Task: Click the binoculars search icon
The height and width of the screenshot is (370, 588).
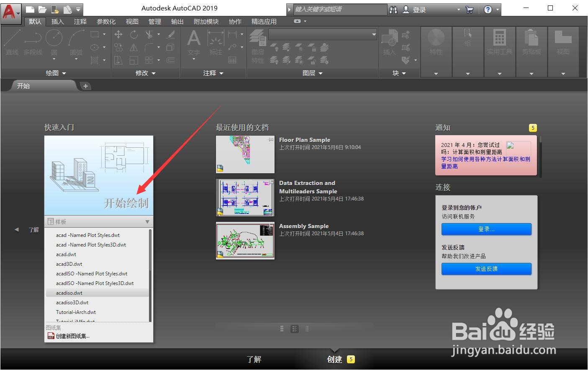Action: 393,10
